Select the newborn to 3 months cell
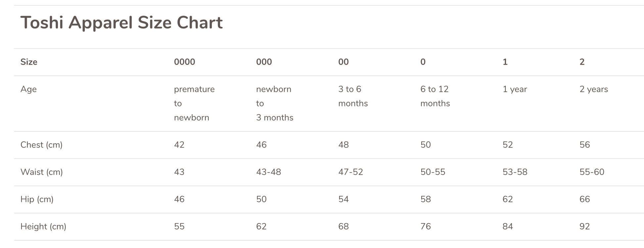This screenshot has width=644, height=248. click(x=274, y=103)
